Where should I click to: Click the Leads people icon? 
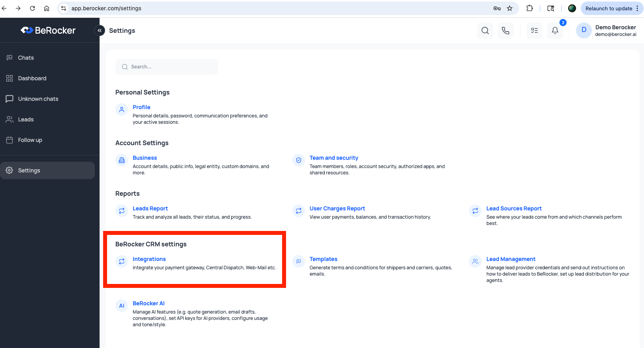click(x=9, y=119)
